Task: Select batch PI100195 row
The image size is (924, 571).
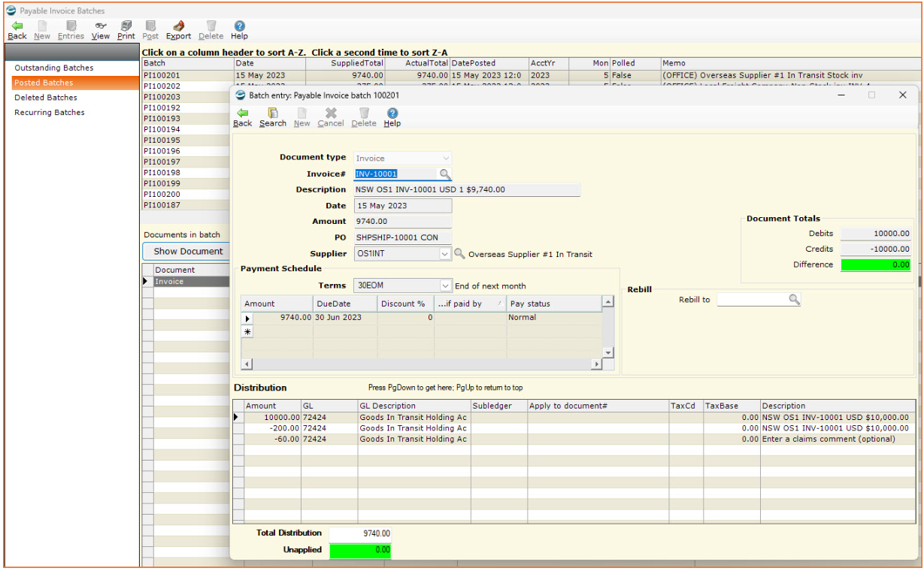Action: click(x=186, y=140)
